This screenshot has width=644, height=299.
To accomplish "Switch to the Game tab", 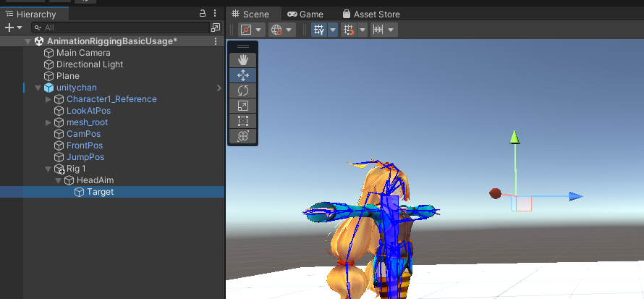I will point(305,14).
